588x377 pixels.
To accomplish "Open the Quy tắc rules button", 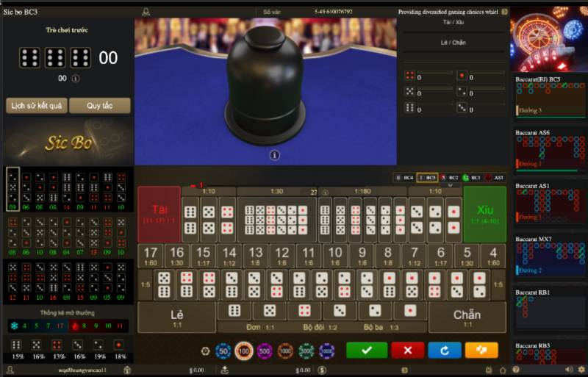I will pos(99,106).
